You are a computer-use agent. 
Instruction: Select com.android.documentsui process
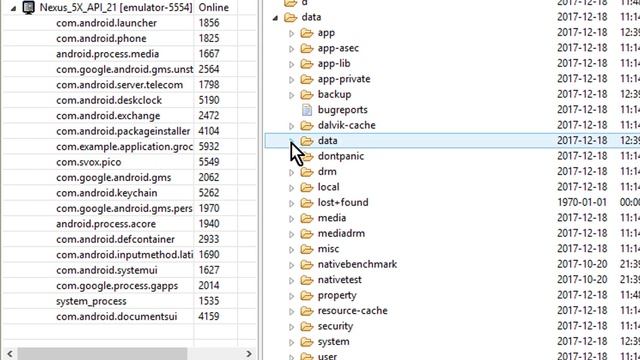pos(116,317)
